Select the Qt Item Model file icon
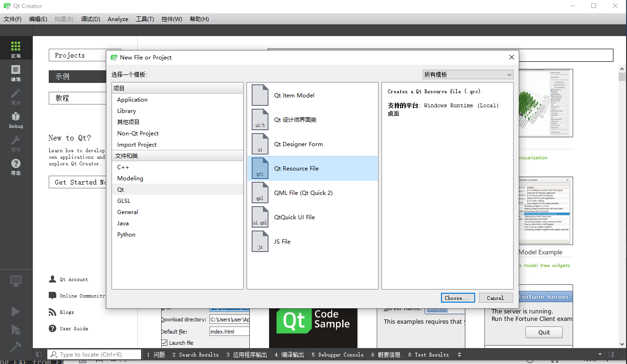Screen dimensions: 627x364 pyautogui.click(x=260, y=95)
